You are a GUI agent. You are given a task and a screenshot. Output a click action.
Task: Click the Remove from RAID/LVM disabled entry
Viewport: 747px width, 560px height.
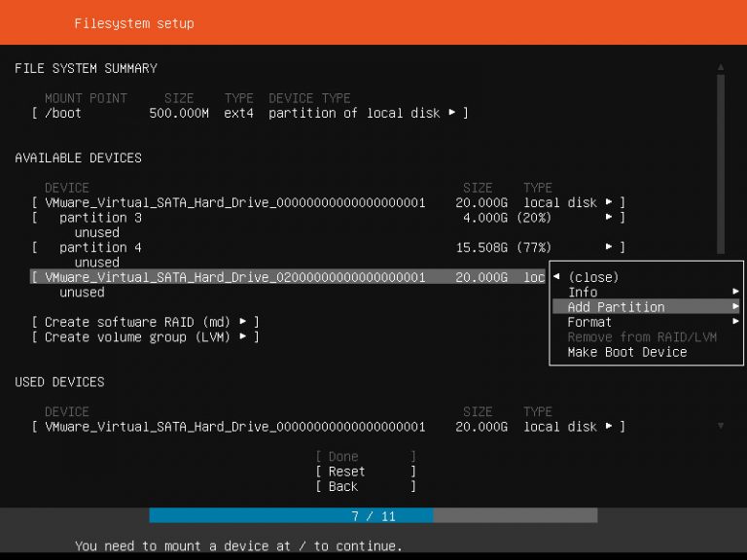coord(642,336)
